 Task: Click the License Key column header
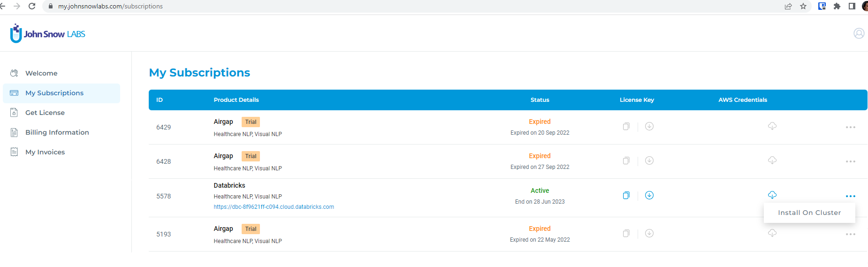pyautogui.click(x=637, y=100)
